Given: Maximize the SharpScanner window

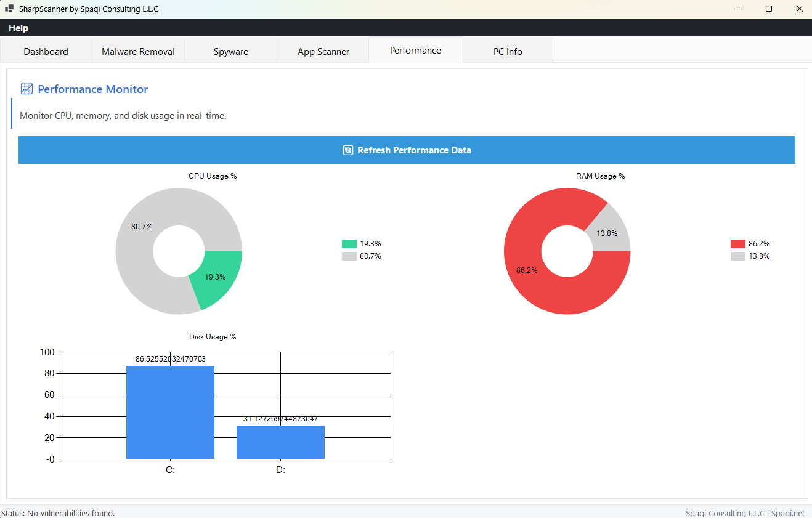Looking at the screenshot, I should point(769,9).
